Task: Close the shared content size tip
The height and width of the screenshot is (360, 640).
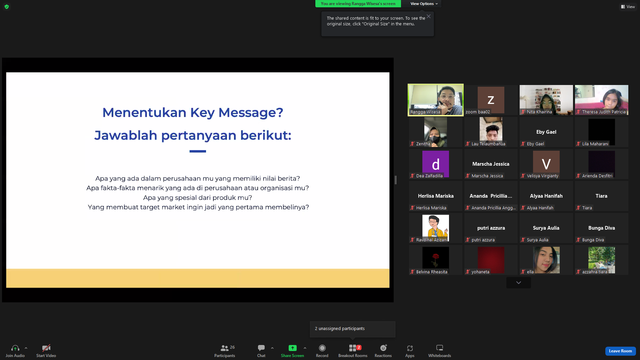Action: click(429, 16)
